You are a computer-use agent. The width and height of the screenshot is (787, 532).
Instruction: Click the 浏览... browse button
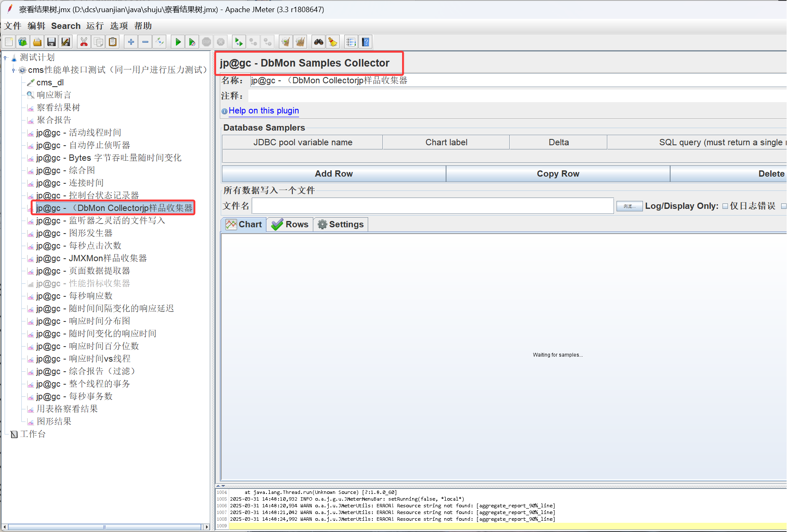pos(630,206)
